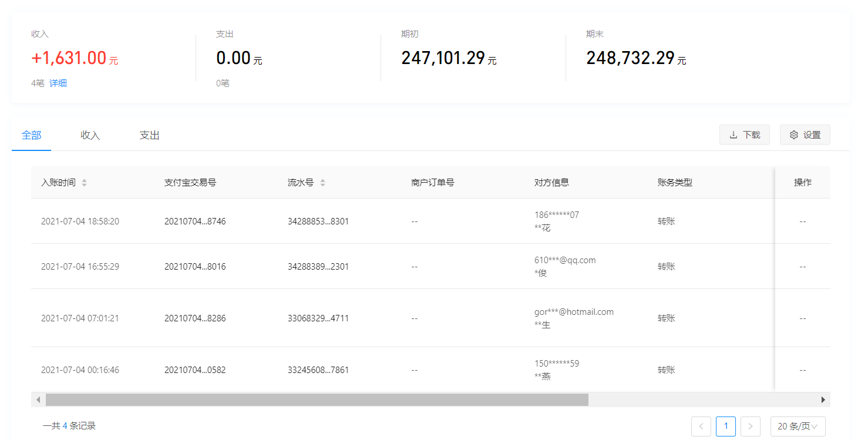Click the right arrow of the table scrollbar
This screenshot has height=440, width=868.
(824, 399)
